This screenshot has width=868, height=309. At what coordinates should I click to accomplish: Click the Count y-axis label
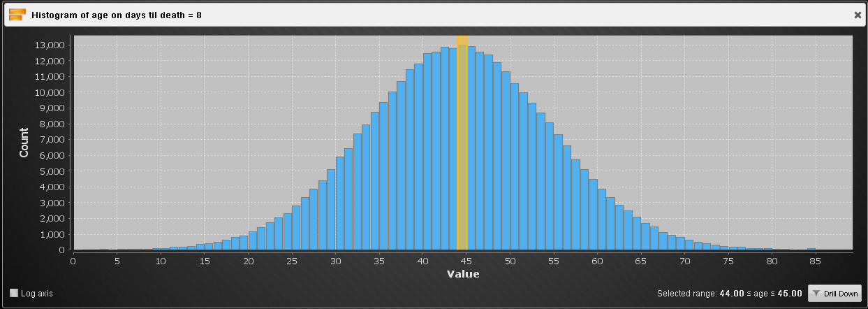pyautogui.click(x=24, y=142)
